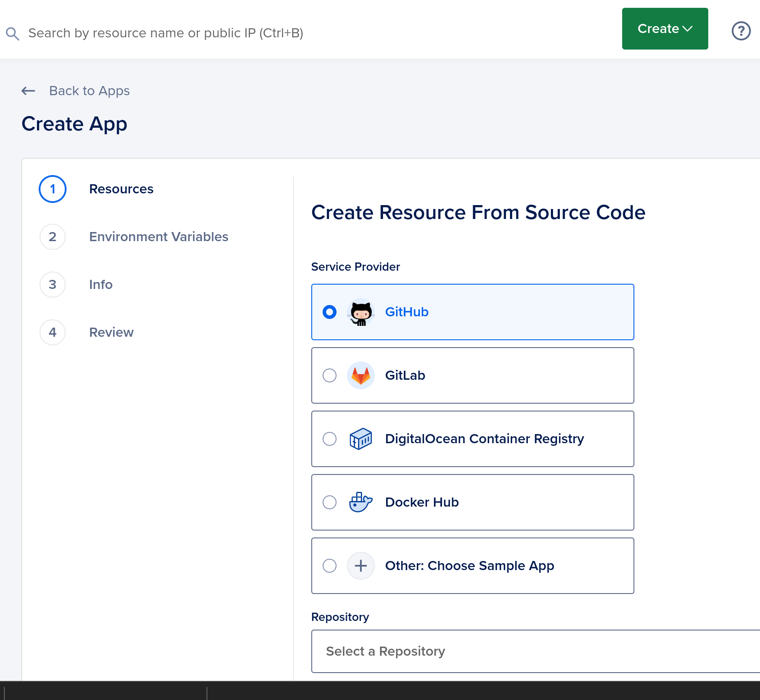
Task: Click the DigitalOcean container registry icon
Action: [361, 439]
